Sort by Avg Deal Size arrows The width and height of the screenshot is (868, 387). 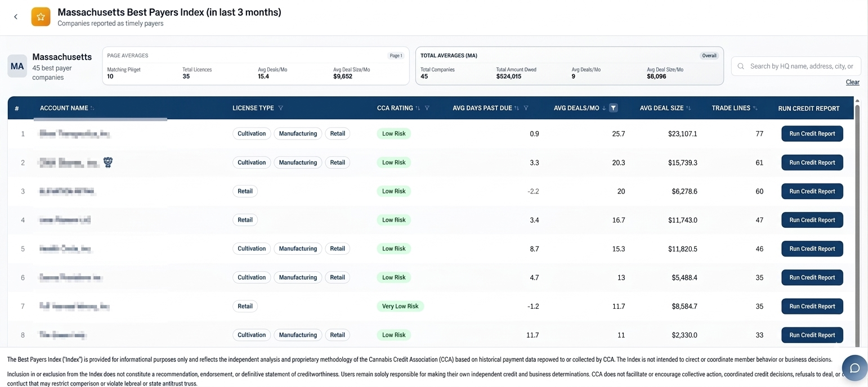(x=688, y=108)
